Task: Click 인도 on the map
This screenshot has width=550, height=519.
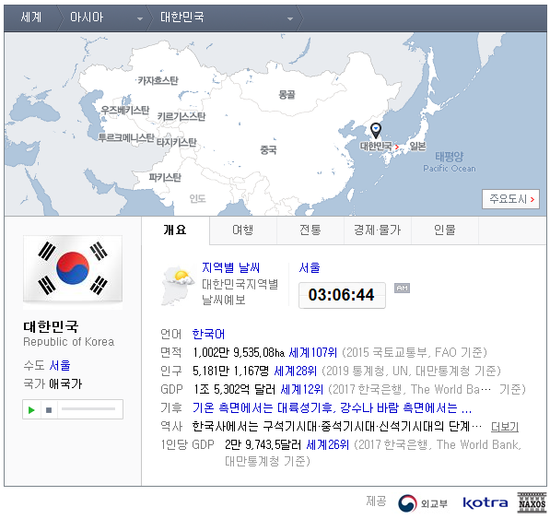Action: [197, 199]
